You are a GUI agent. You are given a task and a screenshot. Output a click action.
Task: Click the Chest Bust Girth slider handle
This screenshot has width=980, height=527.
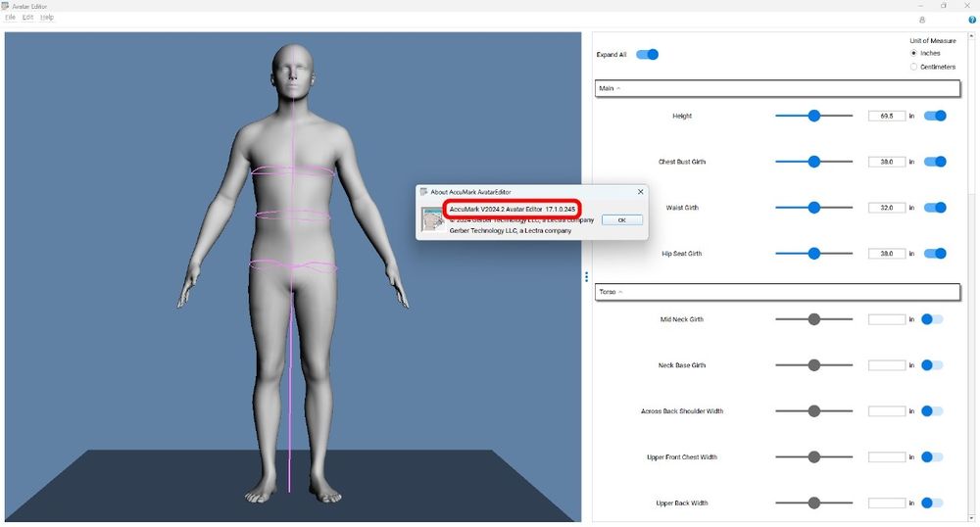(x=813, y=162)
